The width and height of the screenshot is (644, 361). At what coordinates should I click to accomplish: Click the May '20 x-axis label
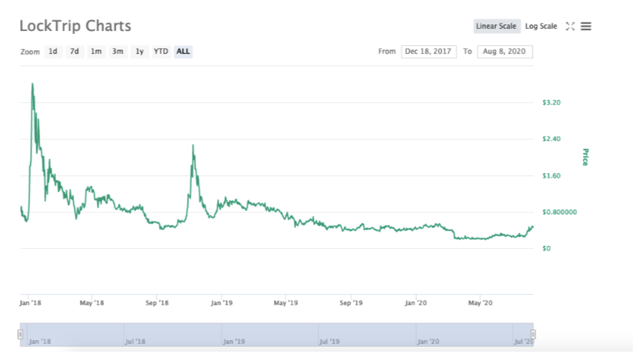tap(480, 303)
